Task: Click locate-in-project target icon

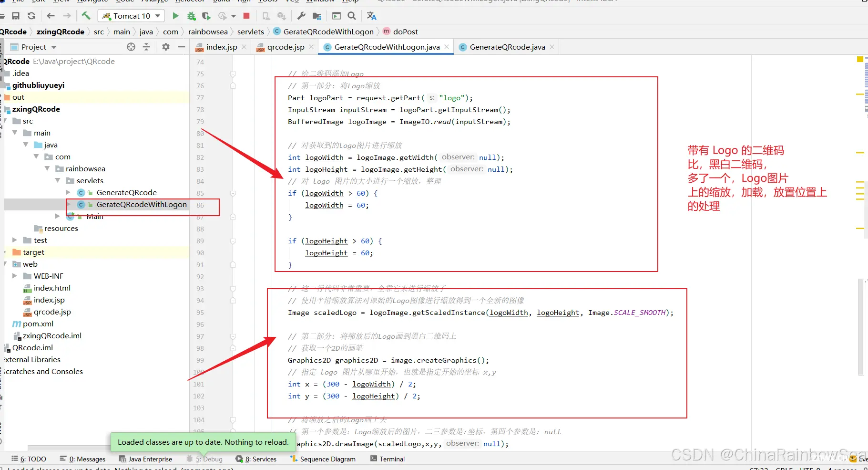Action: [x=131, y=47]
